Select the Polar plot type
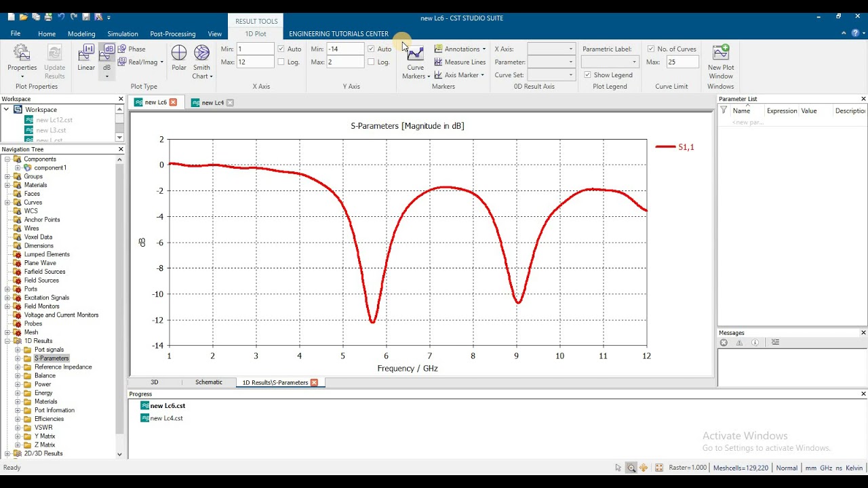868x488 pixels. click(179, 58)
